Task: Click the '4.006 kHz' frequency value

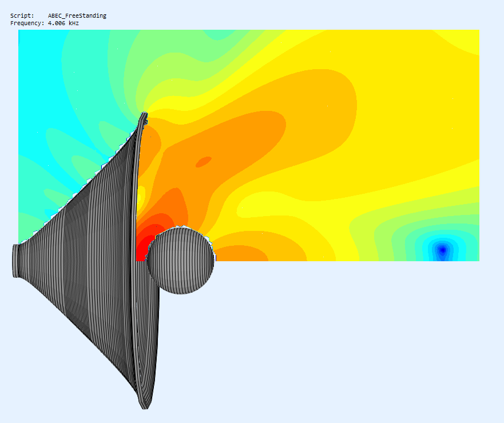Action: (x=64, y=23)
